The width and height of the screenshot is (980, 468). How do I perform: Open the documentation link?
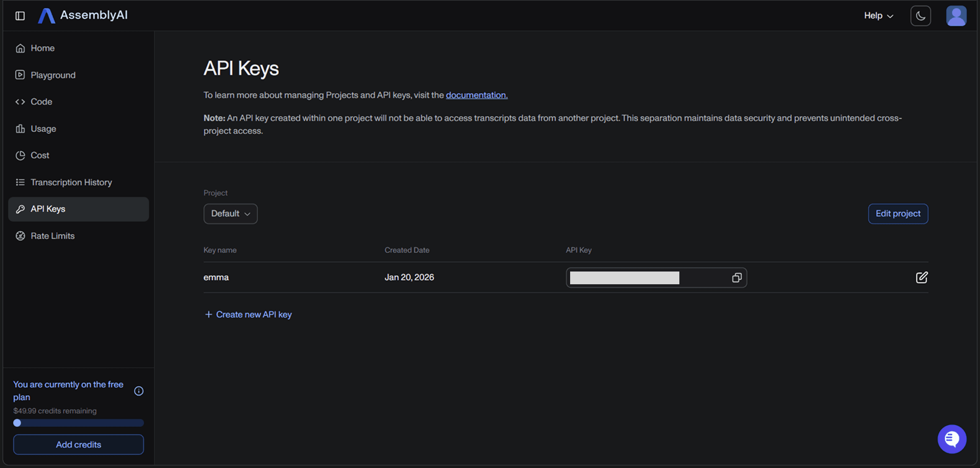tap(476, 95)
